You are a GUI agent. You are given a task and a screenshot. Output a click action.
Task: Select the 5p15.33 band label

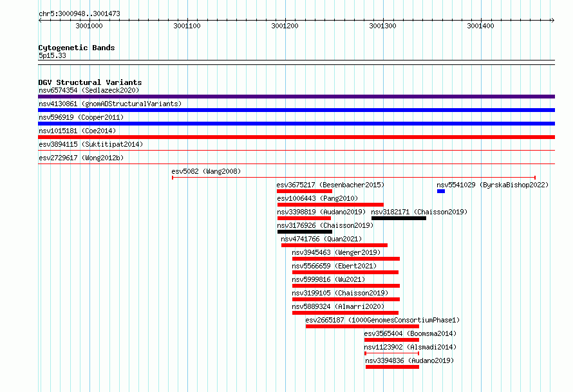(52, 55)
